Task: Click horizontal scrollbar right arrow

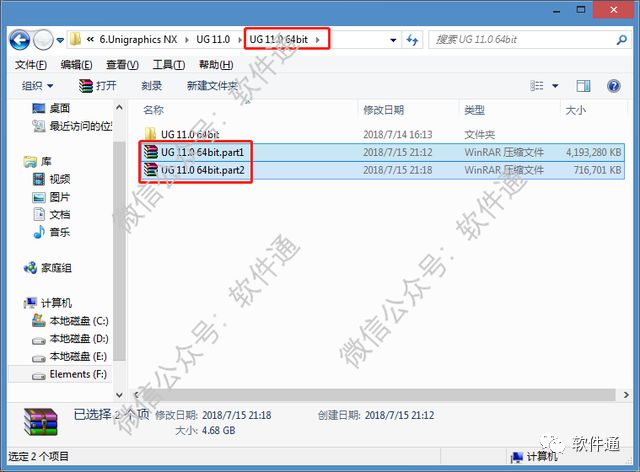Action: [626, 395]
